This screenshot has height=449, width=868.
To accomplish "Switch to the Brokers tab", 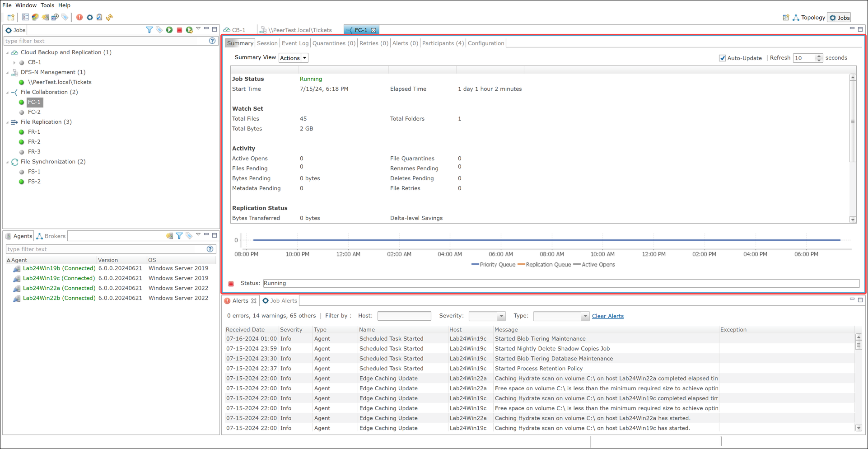I will click(x=51, y=236).
